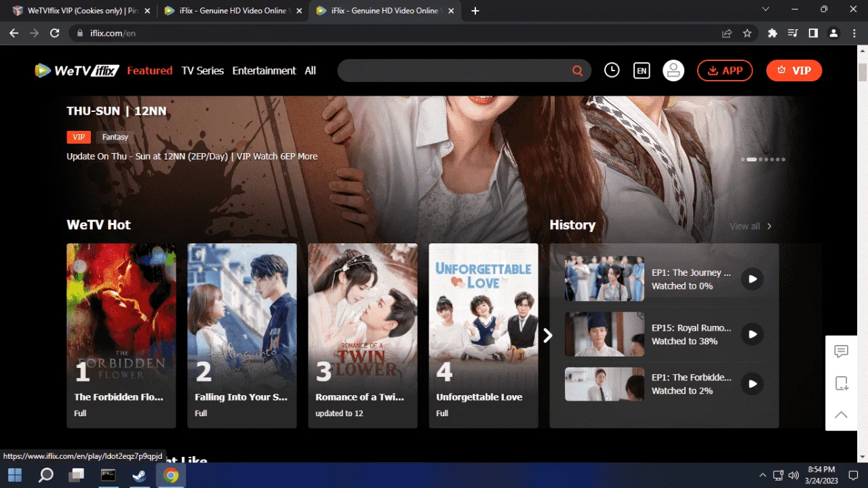The width and height of the screenshot is (868, 488).
Task: Select the active banner carousel dot
Action: (751, 159)
